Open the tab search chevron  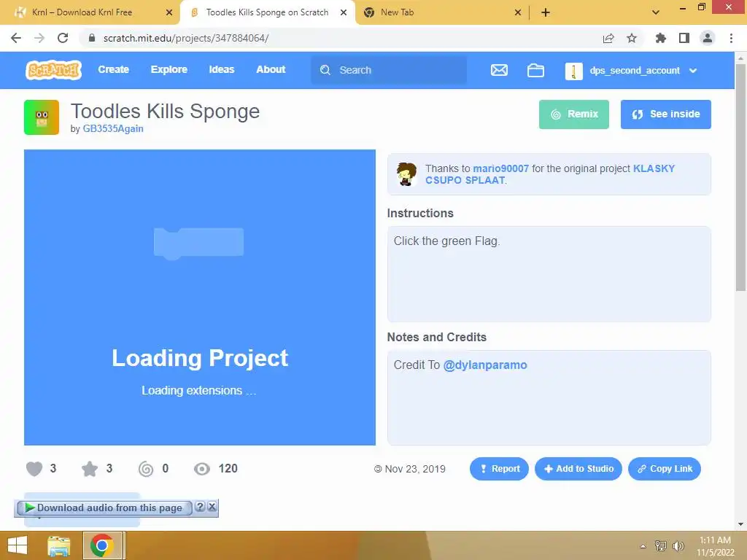coord(656,12)
